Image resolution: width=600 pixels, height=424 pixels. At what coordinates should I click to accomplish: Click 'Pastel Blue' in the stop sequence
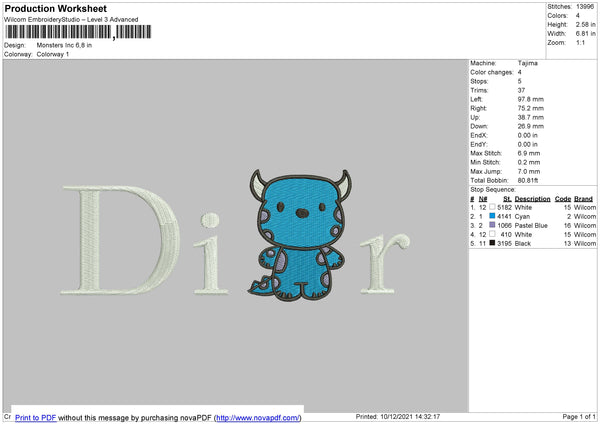click(x=531, y=225)
